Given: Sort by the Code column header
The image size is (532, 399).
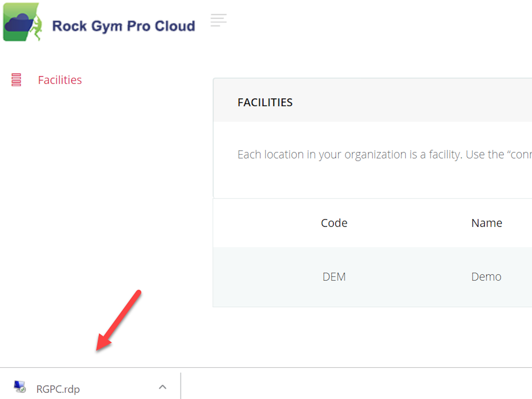Looking at the screenshot, I should click(x=334, y=223).
